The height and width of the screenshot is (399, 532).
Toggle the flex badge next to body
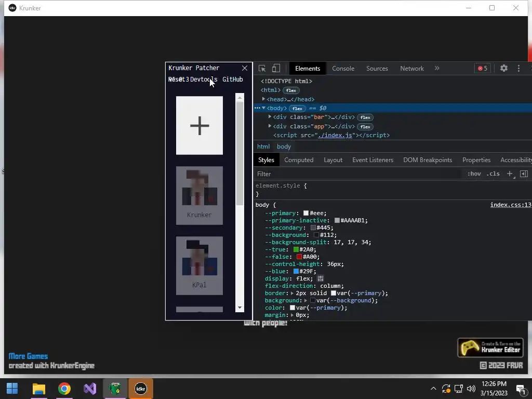coord(297,109)
